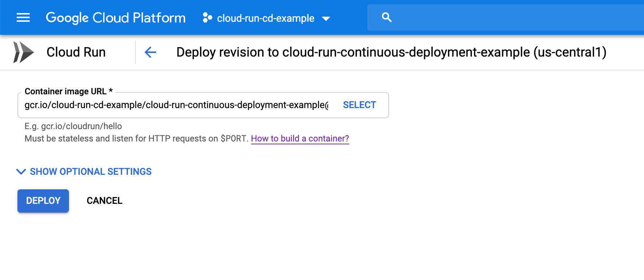
Task: Click the Google Cloud Platform logo text
Action: coord(115,18)
